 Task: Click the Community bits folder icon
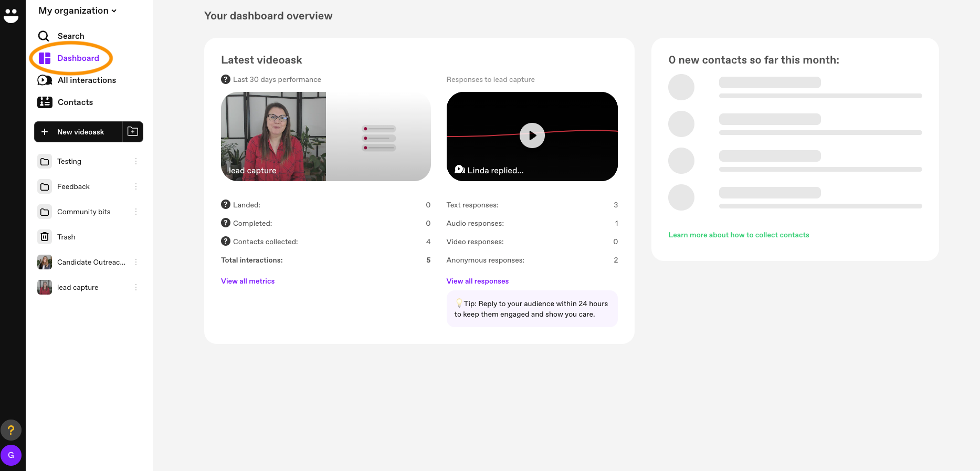click(x=45, y=212)
